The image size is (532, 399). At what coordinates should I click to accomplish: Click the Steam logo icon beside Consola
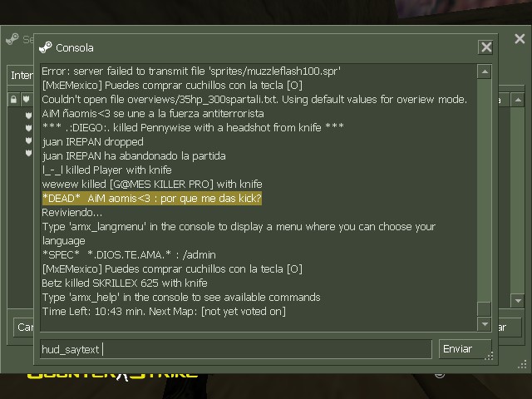46,47
